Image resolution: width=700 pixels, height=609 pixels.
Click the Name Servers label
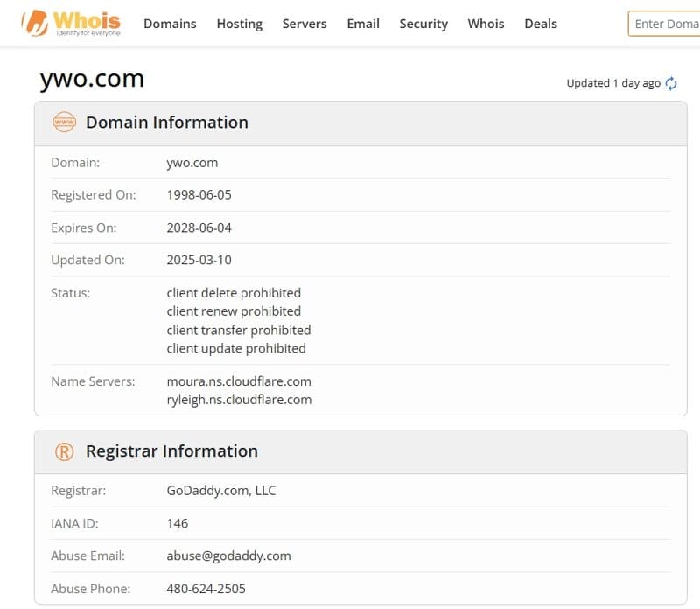93,381
